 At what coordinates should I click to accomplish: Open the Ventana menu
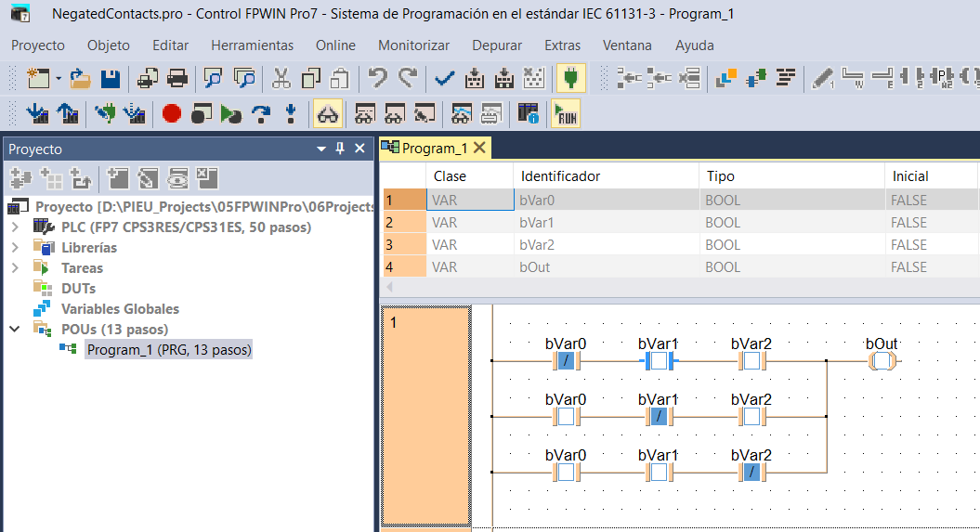click(x=627, y=45)
